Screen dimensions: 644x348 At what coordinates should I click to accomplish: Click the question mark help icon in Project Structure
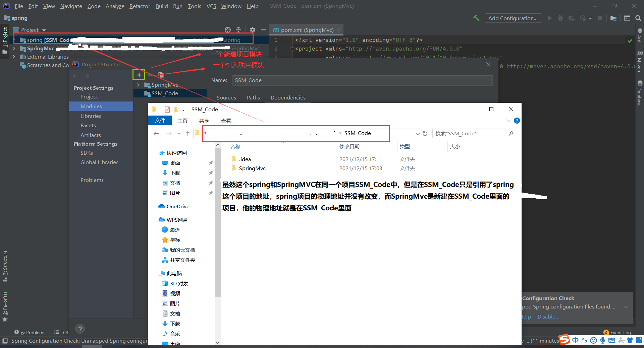pyautogui.click(x=80, y=329)
